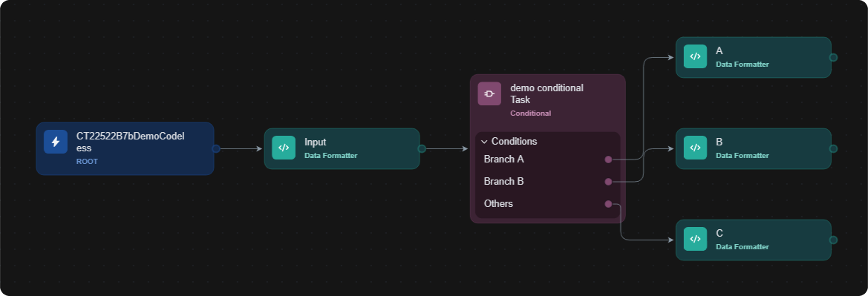The width and height of the screenshot is (868, 296).
Task: Select the demo conditional Task title
Action: point(547,94)
